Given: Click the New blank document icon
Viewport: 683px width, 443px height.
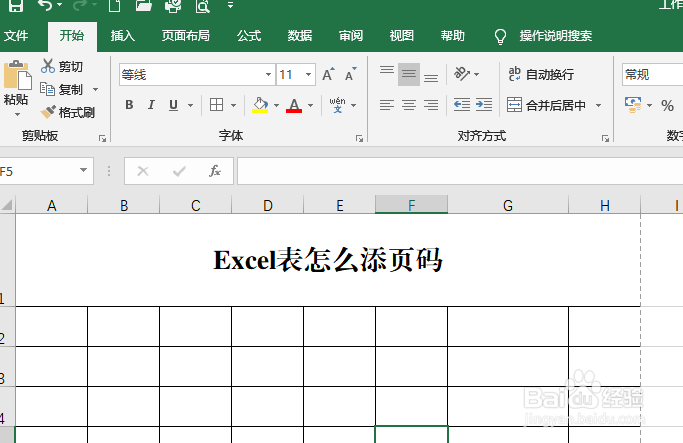Looking at the screenshot, I should point(114,5).
